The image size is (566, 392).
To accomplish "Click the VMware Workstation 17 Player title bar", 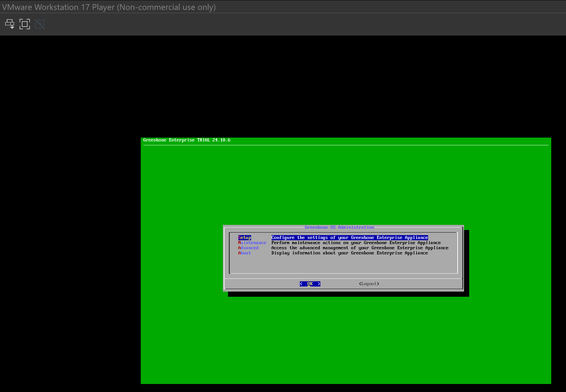I will coord(109,7).
